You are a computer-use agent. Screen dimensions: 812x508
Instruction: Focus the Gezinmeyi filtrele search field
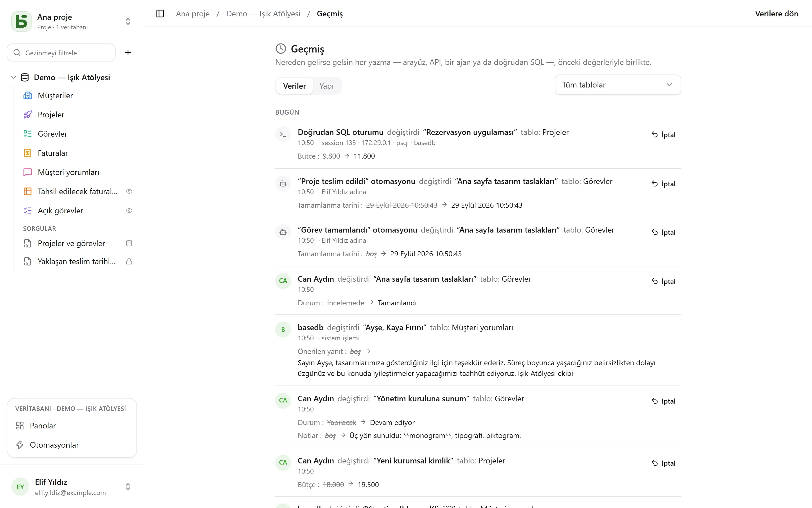click(x=61, y=52)
